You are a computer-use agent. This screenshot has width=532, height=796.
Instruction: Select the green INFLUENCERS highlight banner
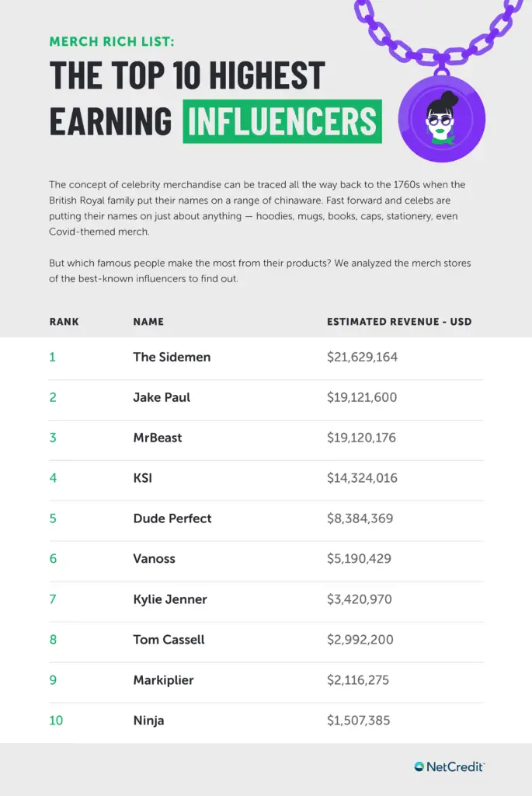(283, 120)
